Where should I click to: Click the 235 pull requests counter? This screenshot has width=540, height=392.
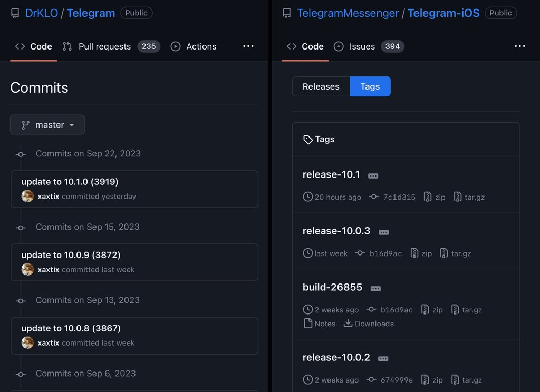pos(149,46)
